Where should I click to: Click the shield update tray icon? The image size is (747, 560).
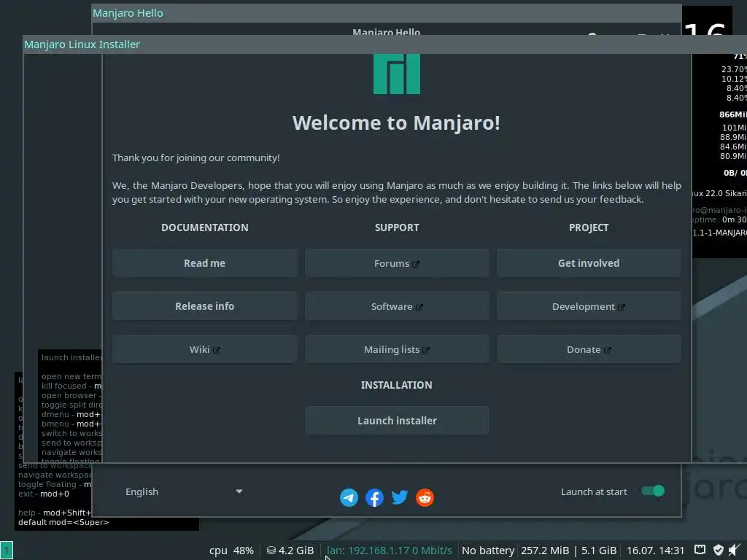pos(719,550)
